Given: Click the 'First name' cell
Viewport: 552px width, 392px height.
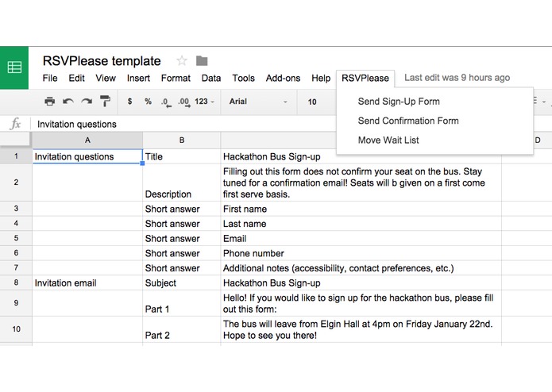Looking at the screenshot, I should tap(361, 209).
